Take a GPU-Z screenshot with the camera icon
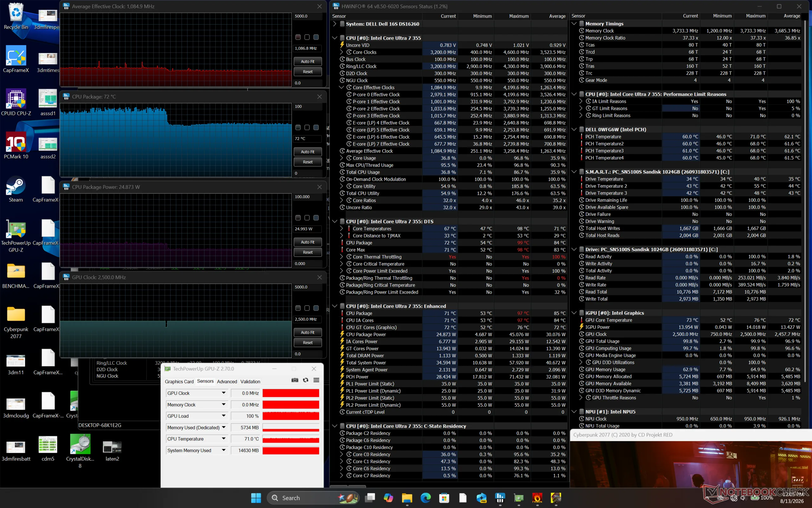 (x=295, y=380)
